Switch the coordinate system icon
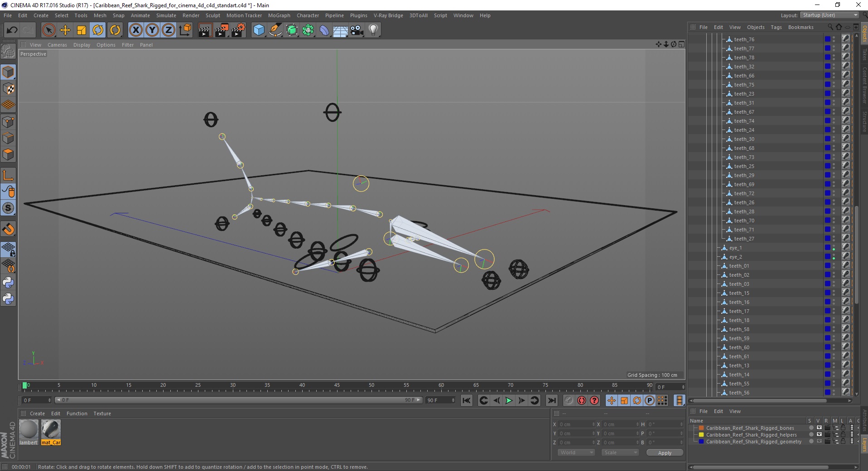The image size is (868, 471). click(x=185, y=30)
